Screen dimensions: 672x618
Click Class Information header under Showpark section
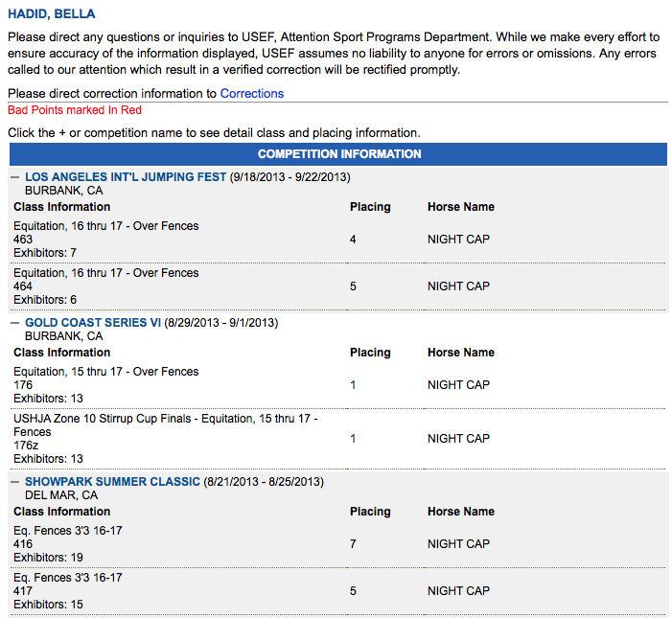[x=61, y=512]
